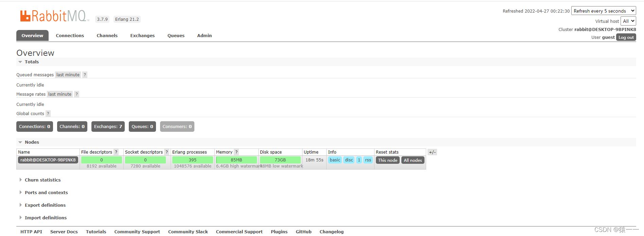Open the Virtual host dropdown
This screenshot has width=644, height=236.
pyautogui.click(x=628, y=21)
